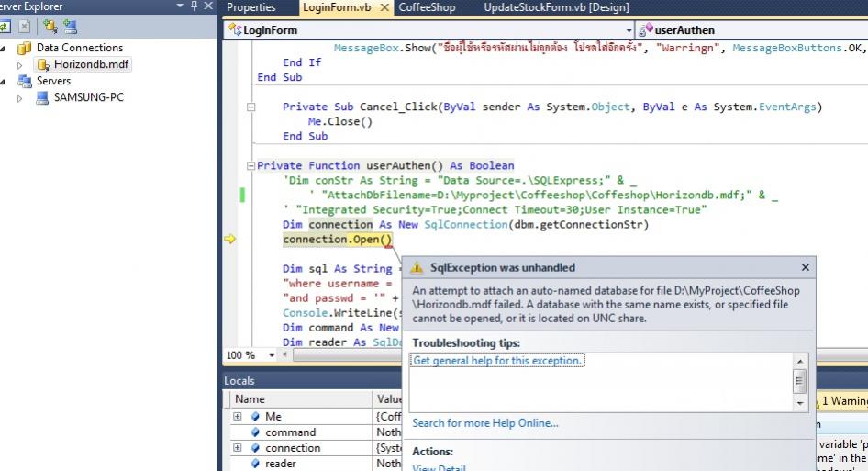
Task: Click the troubleshooting tips scrollbar thumb
Action: 799,381
